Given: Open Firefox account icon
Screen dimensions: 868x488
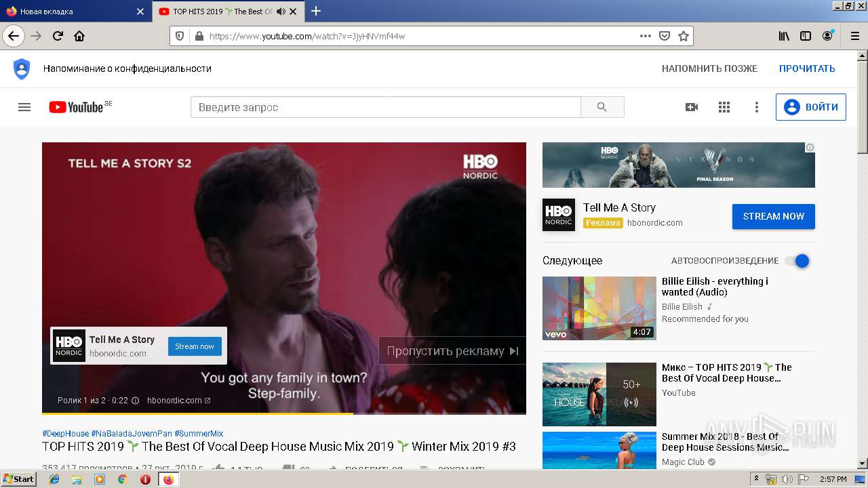Looking at the screenshot, I should click(x=827, y=36).
